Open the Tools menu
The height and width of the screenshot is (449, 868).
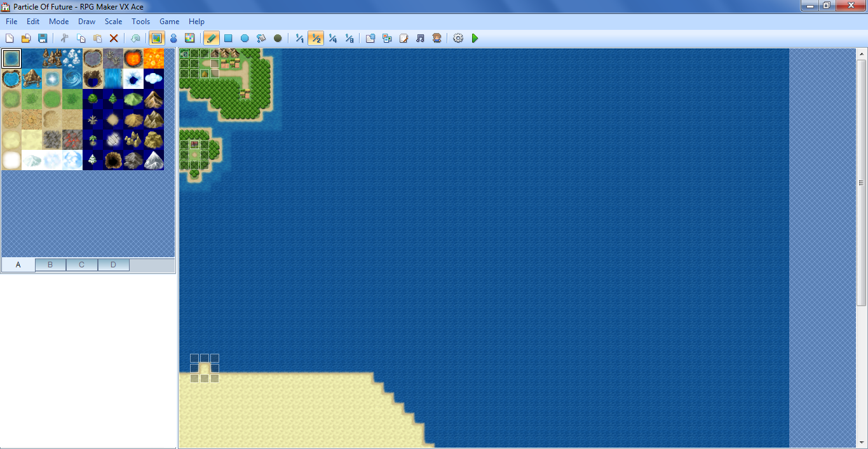tap(141, 22)
